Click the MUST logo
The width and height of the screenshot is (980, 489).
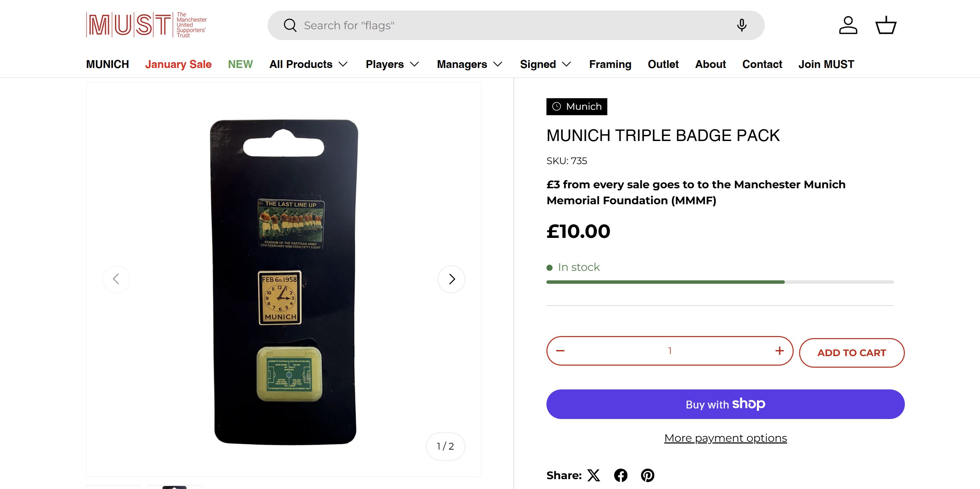click(x=147, y=25)
